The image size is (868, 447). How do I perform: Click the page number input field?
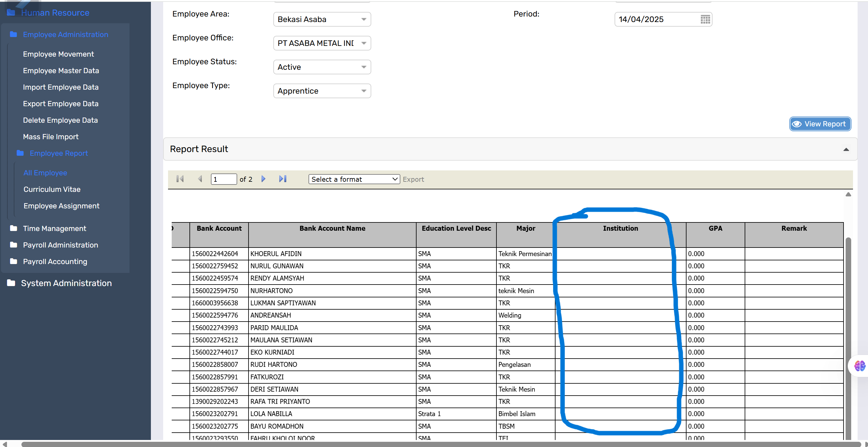[x=224, y=179]
